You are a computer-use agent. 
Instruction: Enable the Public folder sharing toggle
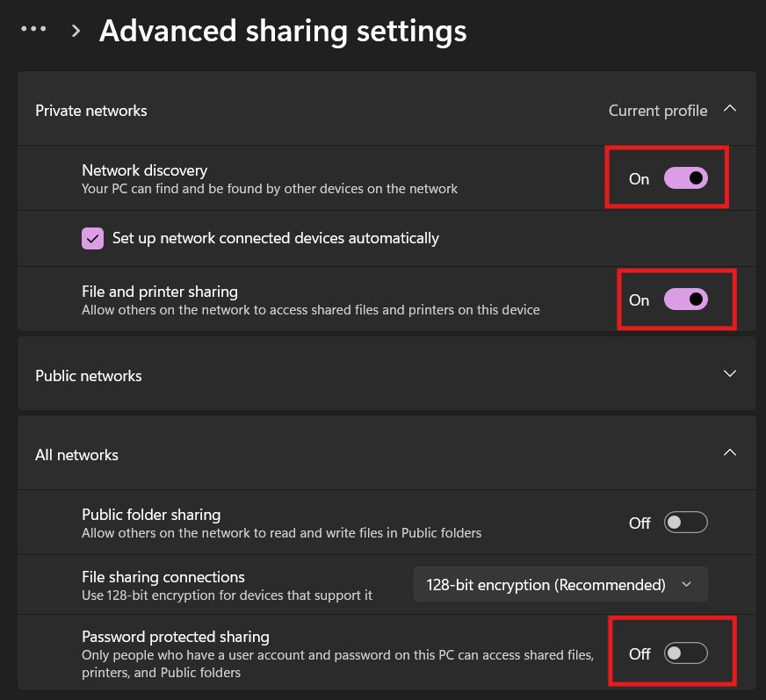[685, 523]
